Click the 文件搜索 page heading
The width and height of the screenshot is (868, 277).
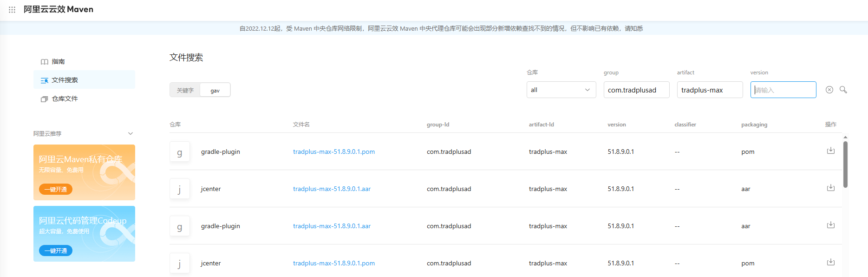click(x=186, y=57)
